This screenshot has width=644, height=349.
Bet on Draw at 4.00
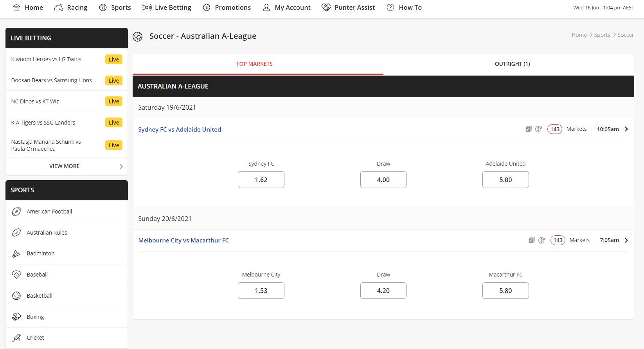[383, 180]
